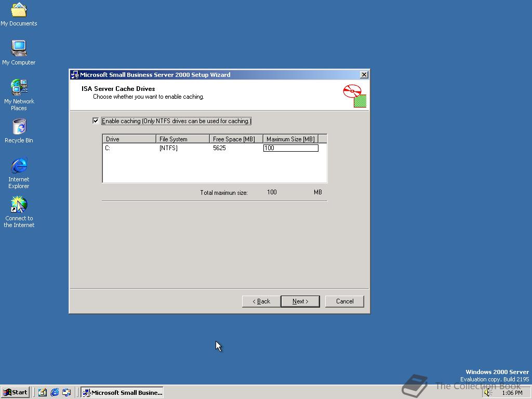The image size is (532, 399).
Task: Click Microsoft Small Business taskbar button
Action: (x=122, y=393)
